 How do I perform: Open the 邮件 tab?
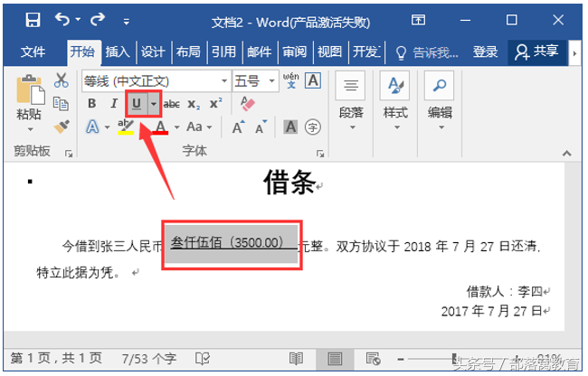click(x=259, y=52)
